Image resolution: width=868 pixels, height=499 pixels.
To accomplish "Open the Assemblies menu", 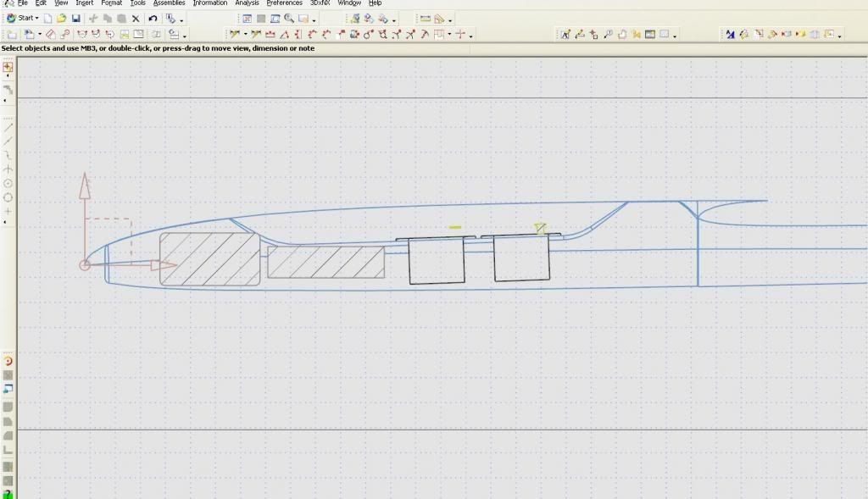I will [x=169, y=3].
